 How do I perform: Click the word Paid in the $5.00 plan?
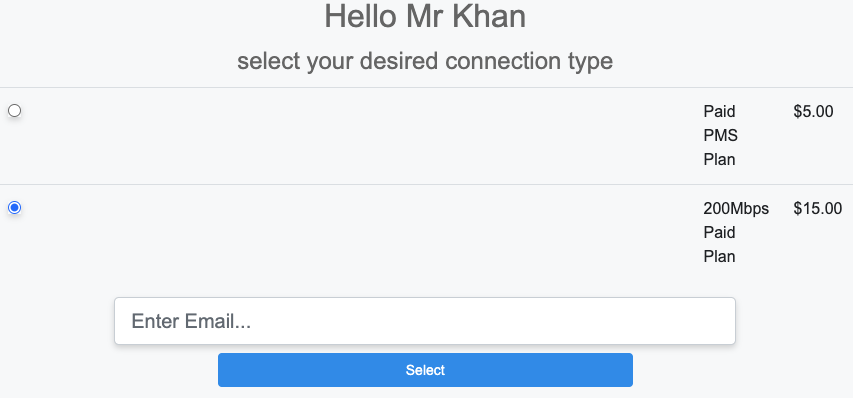719,111
